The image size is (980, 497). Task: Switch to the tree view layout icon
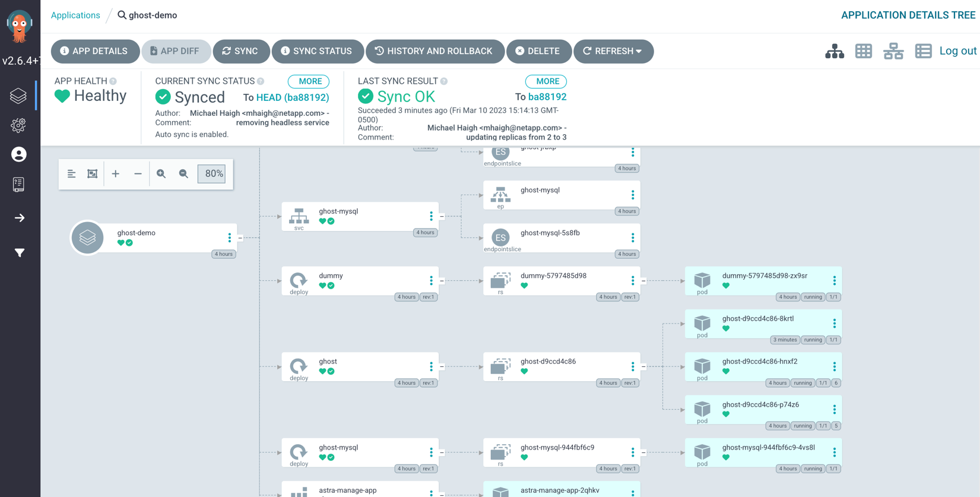coord(834,52)
